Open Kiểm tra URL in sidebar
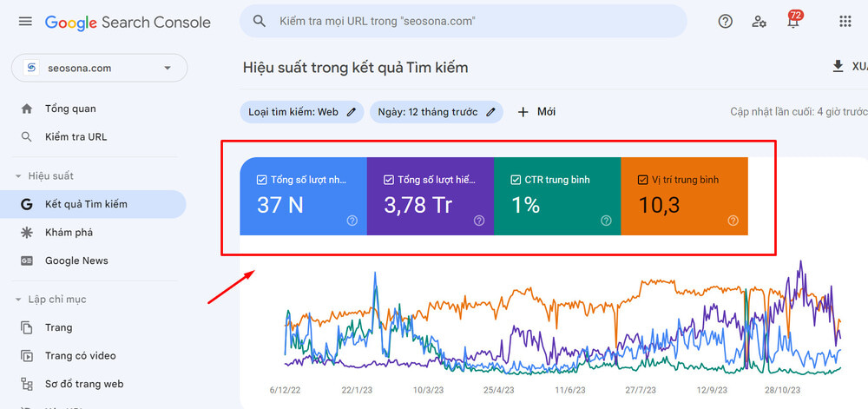This screenshot has height=409, width=868. [x=76, y=137]
